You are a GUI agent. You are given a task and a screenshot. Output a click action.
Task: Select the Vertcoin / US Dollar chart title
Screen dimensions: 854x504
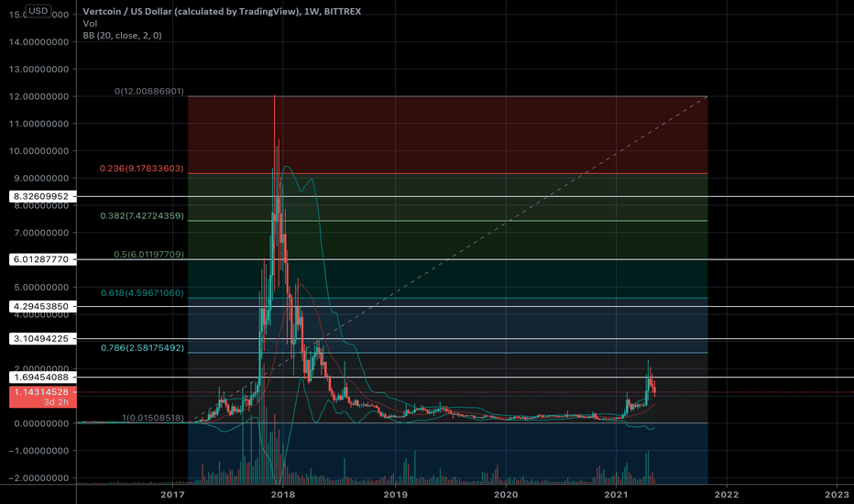222,11
